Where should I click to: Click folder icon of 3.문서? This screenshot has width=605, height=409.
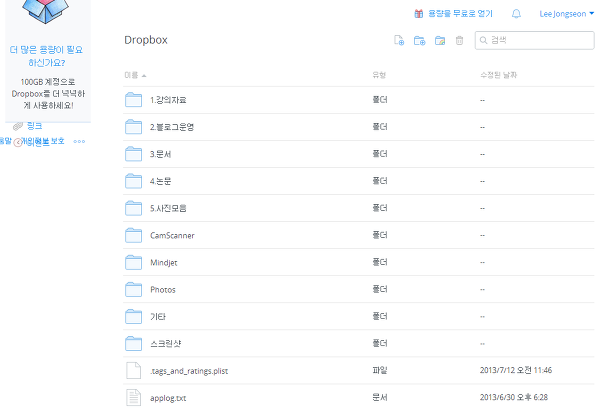click(x=134, y=154)
